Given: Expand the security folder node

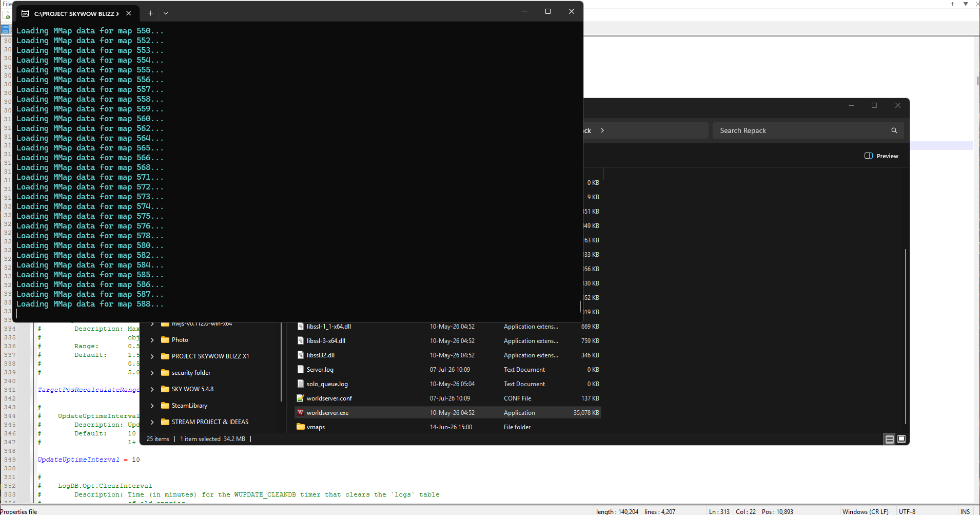Looking at the screenshot, I should pyautogui.click(x=152, y=373).
